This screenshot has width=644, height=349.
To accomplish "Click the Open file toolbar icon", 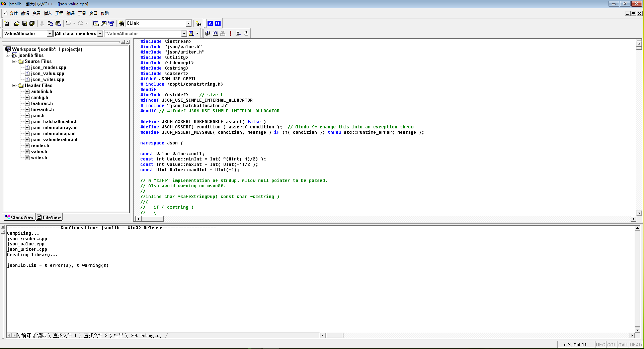I will point(17,23).
